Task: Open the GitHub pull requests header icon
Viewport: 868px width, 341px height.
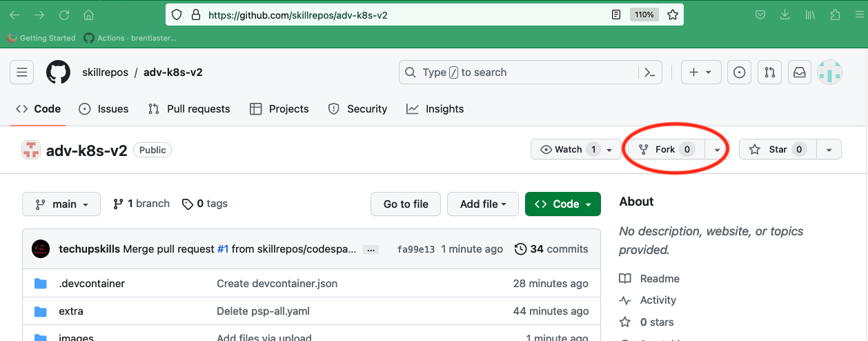Action: 769,72
